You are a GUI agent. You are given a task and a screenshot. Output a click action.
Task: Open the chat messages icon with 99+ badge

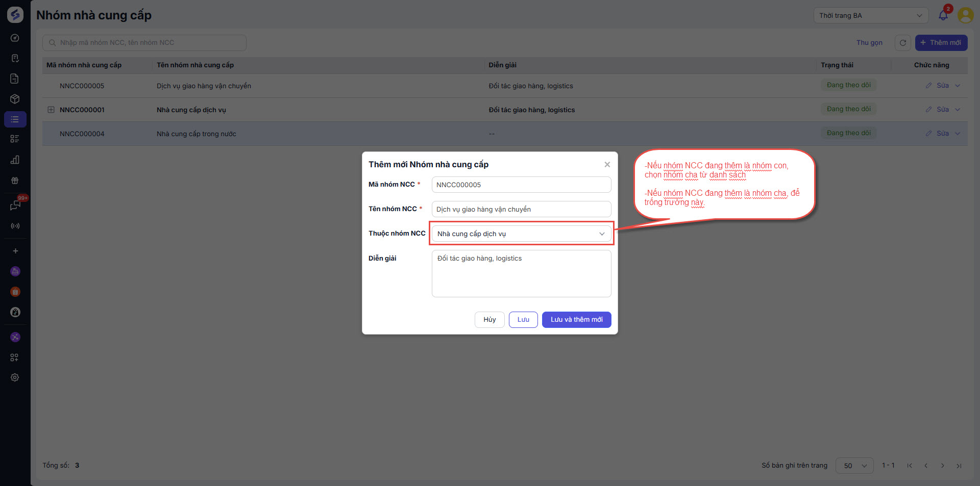(15, 205)
